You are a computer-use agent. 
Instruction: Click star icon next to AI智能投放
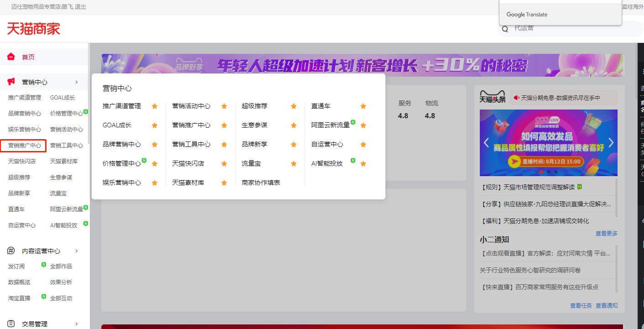click(363, 163)
